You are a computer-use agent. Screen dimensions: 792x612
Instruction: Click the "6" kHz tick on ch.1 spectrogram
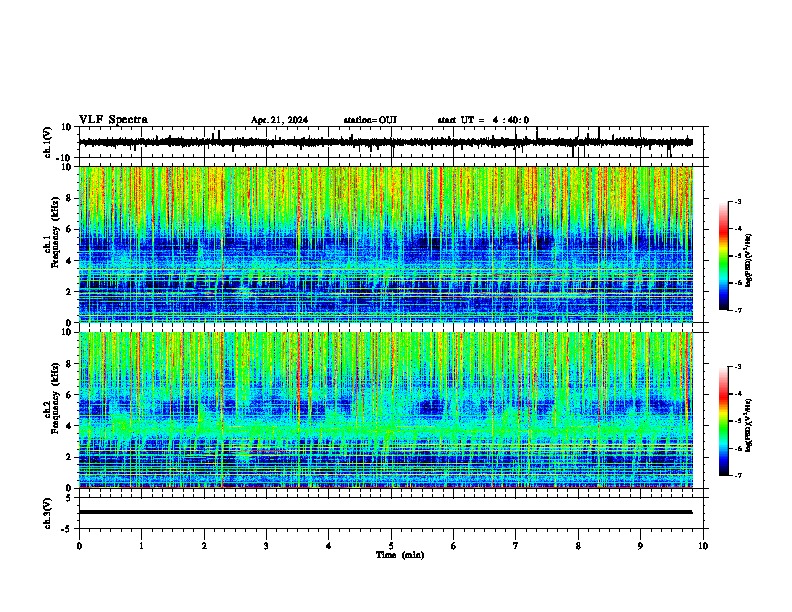[x=70, y=229]
